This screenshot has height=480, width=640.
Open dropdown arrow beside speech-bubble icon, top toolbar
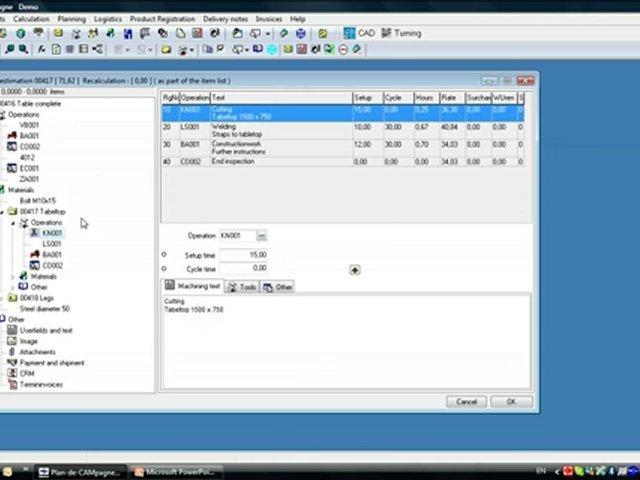(268, 33)
